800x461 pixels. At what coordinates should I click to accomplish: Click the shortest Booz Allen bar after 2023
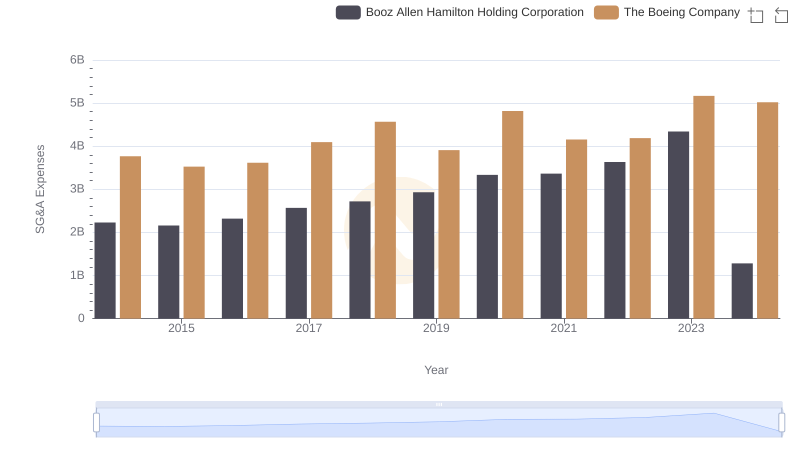click(742, 291)
